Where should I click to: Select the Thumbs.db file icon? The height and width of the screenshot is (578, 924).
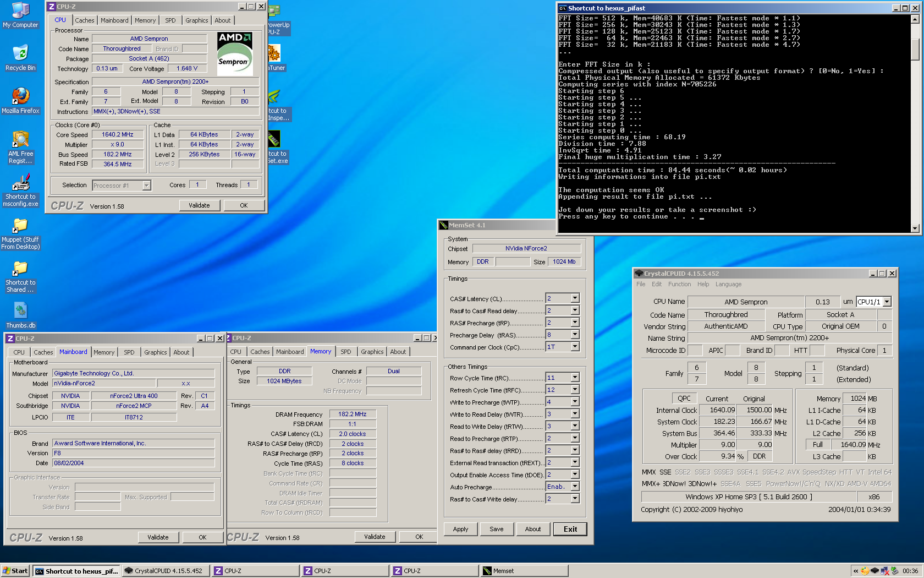click(20, 315)
